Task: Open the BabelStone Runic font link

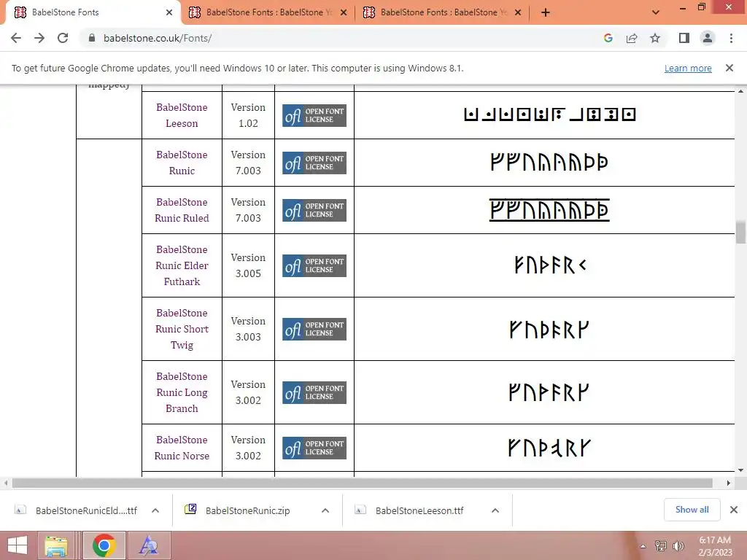Action: click(182, 163)
